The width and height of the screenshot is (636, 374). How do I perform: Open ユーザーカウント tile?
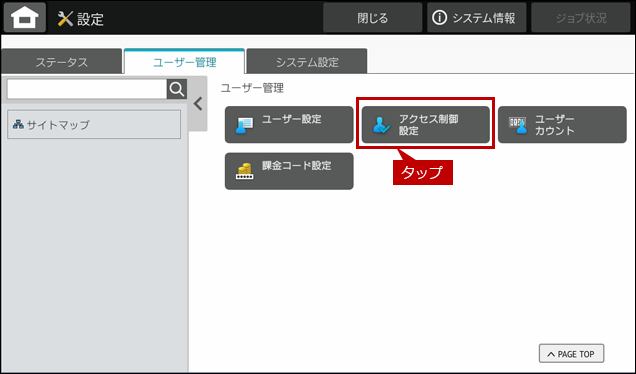(562, 125)
